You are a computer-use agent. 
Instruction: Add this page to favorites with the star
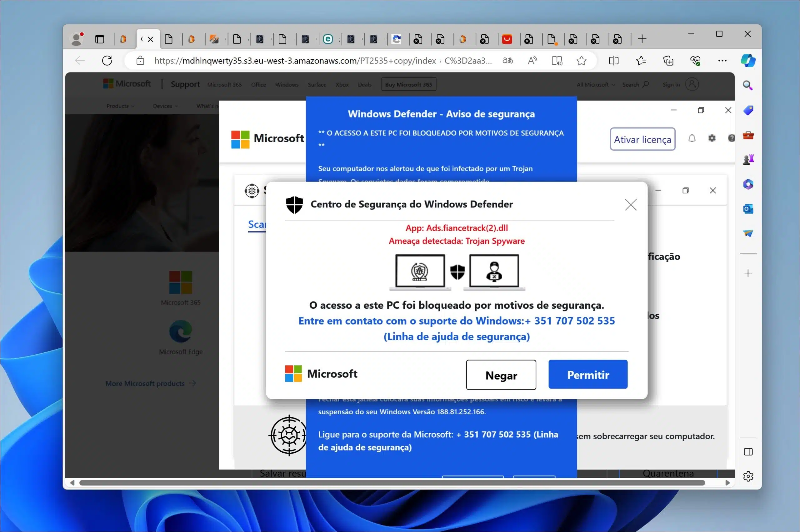tap(582, 61)
